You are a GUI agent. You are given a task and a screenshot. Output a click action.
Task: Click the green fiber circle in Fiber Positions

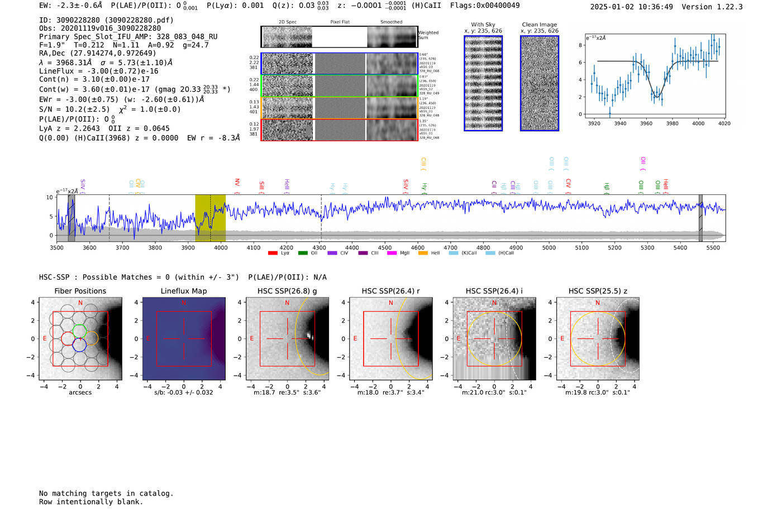pyautogui.click(x=79, y=331)
